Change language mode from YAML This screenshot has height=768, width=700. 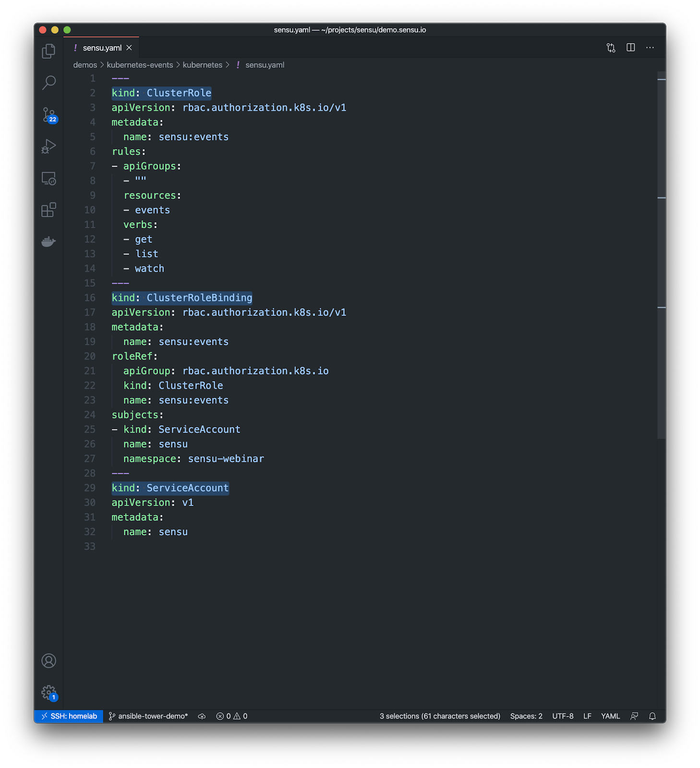click(610, 716)
